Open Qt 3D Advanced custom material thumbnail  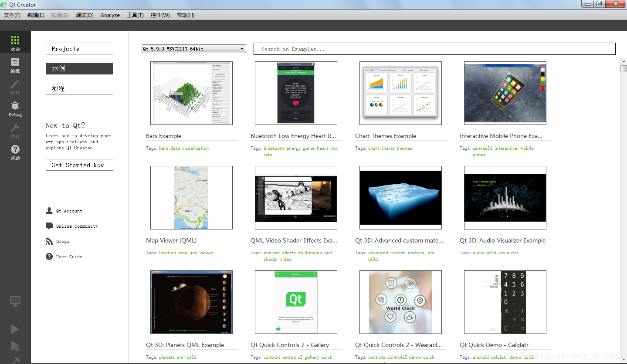(400, 198)
